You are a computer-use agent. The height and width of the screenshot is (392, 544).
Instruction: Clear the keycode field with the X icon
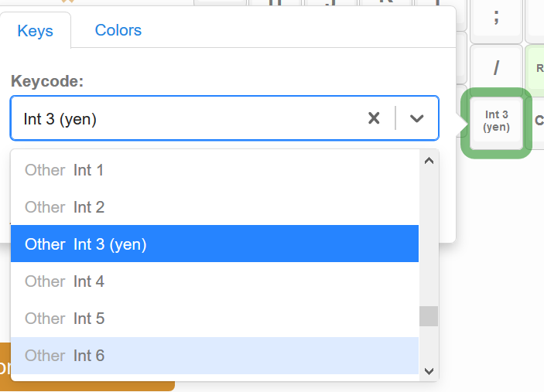pos(374,118)
